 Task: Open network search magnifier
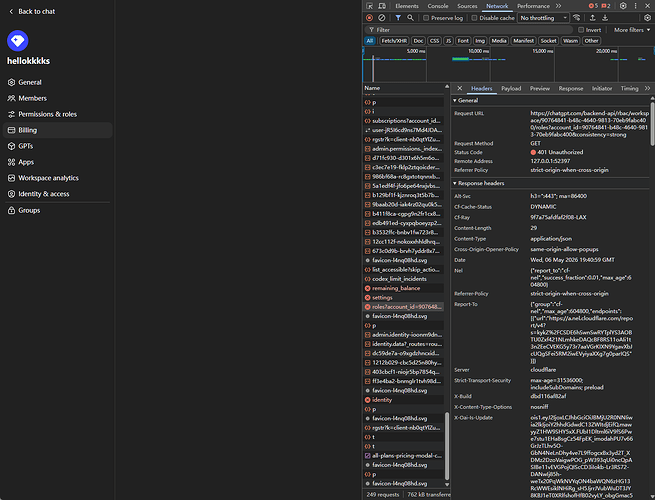coord(411,18)
